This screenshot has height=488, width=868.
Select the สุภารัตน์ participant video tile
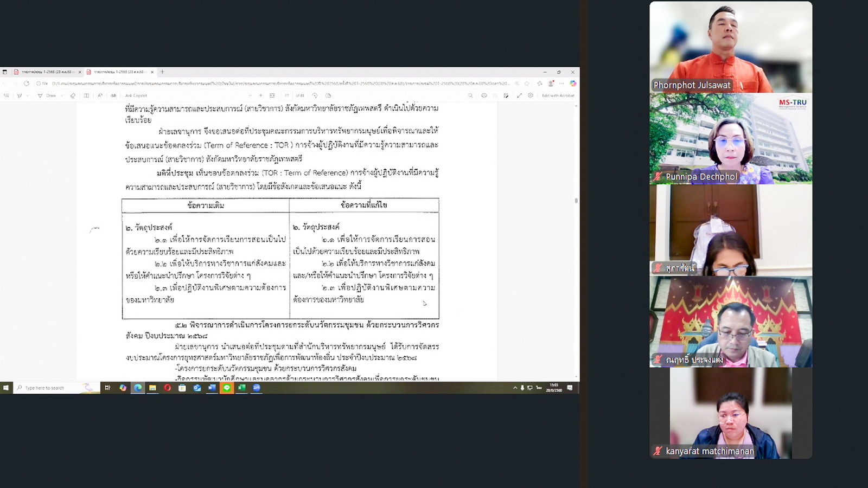pos(731,230)
